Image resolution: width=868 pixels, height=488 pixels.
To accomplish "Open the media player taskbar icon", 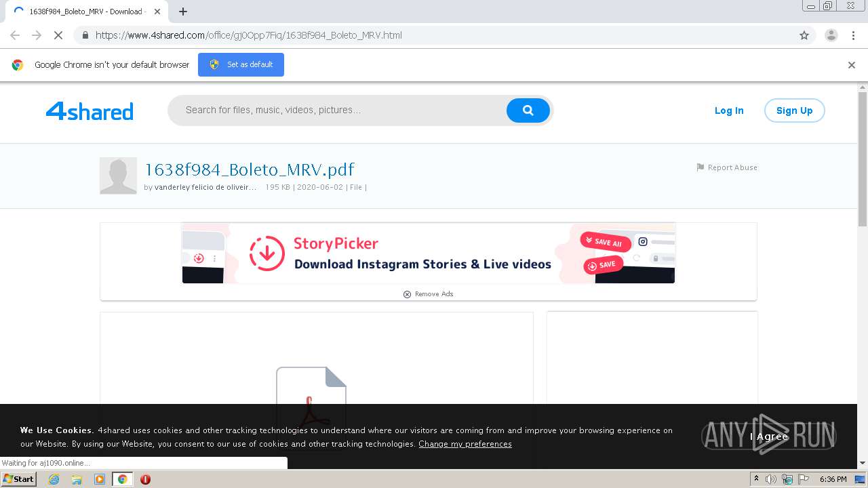I will (100, 479).
